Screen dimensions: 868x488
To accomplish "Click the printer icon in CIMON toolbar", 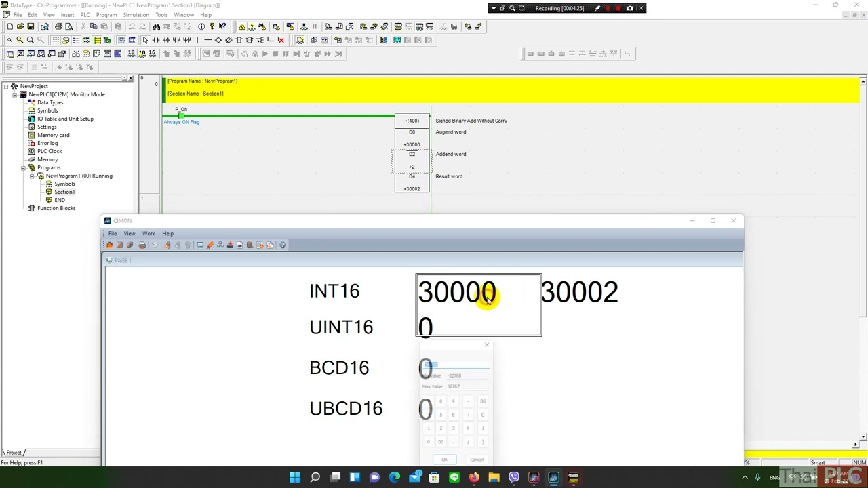I will [x=142, y=245].
